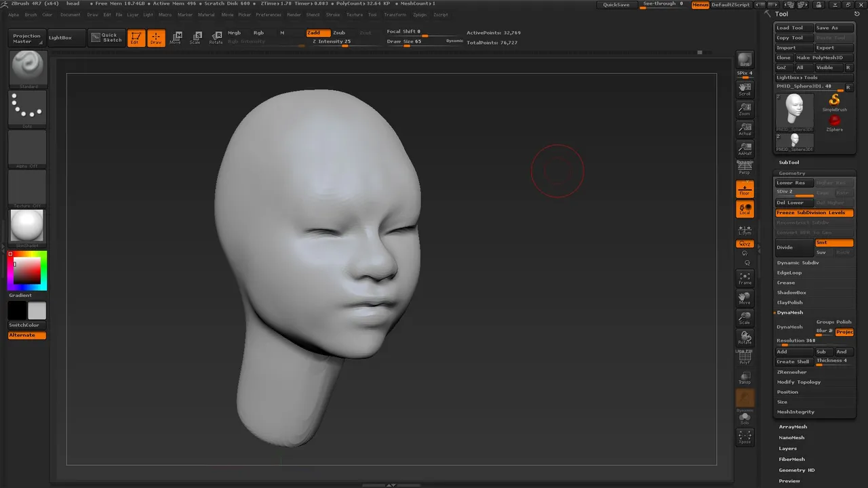Image resolution: width=868 pixels, height=488 pixels.
Task: Toggle Transp transparency mode
Action: tap(745, 378)
